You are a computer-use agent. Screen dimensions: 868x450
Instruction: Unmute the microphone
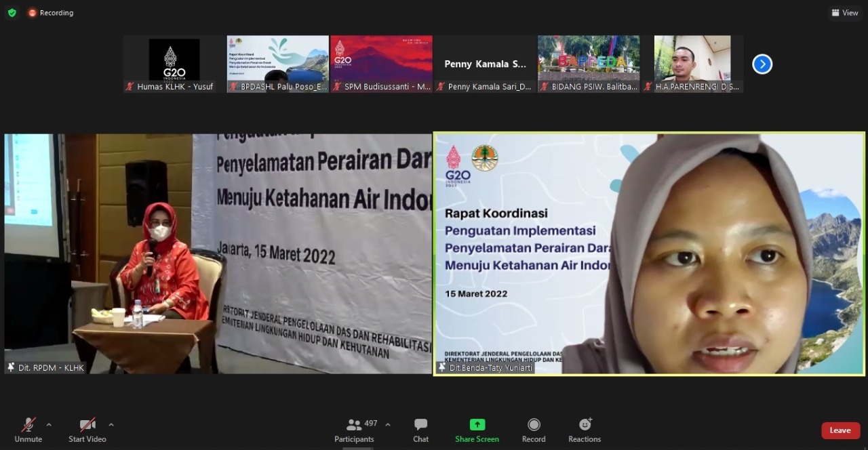(x=28, y=430)
